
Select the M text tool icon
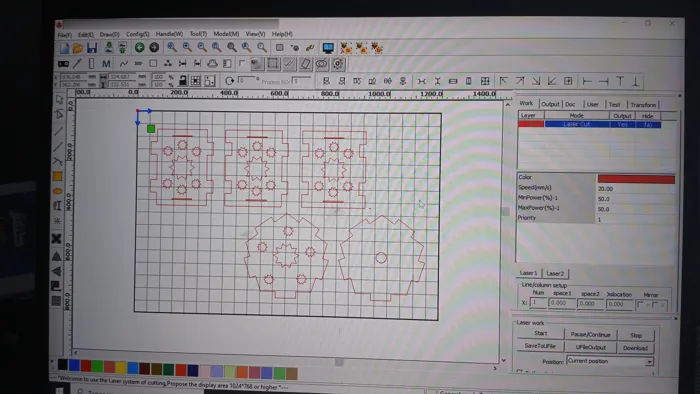coord(106,64)
